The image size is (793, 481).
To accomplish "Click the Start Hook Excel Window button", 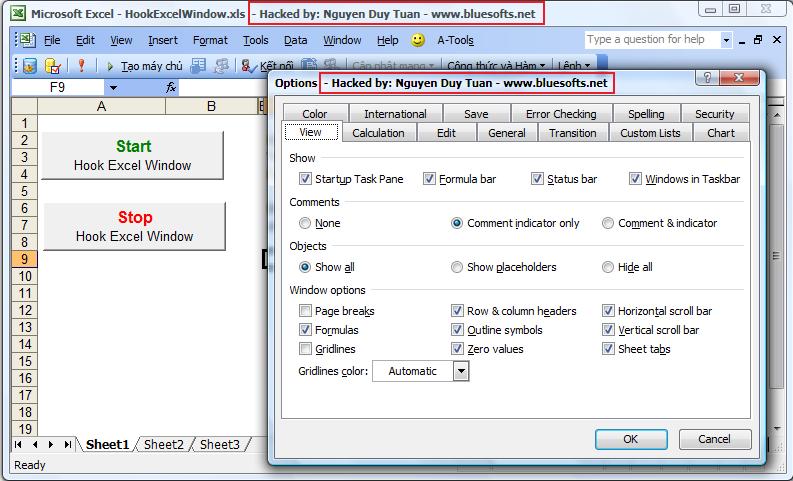I will point(133,155).
